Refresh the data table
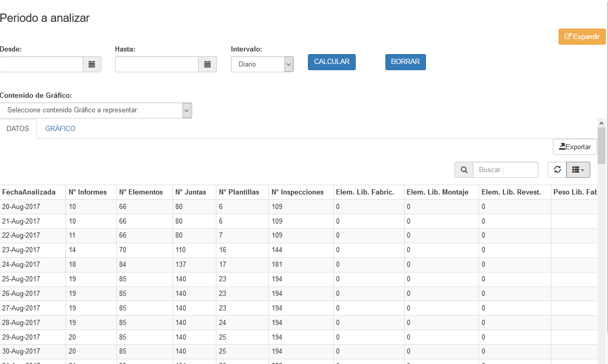Screen dimensions: 608x364 pyautogui.click(x=557, y=170)
